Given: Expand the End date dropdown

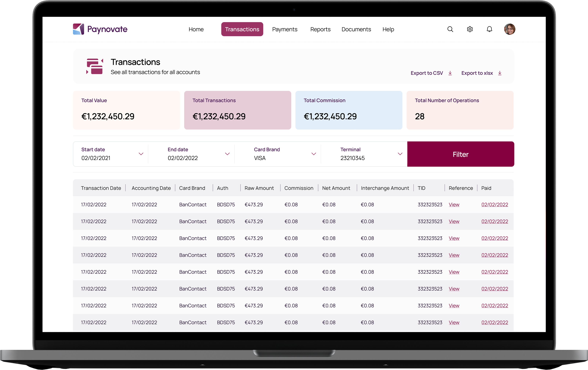Looking at the screenshot, I should click(x=227, y=154).
